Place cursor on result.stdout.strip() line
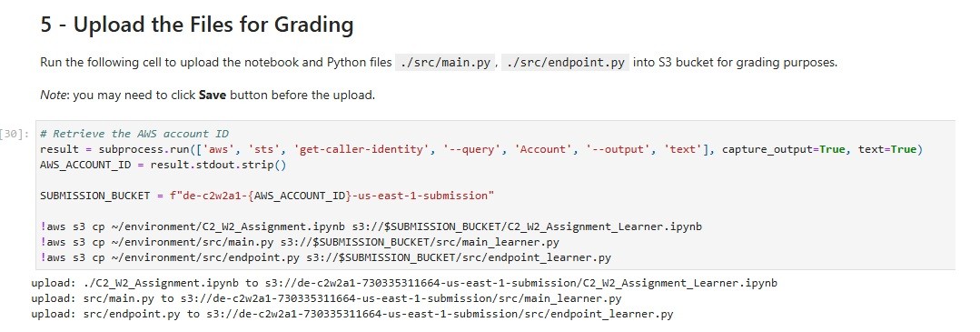980x332 pixels. [163, 165]
